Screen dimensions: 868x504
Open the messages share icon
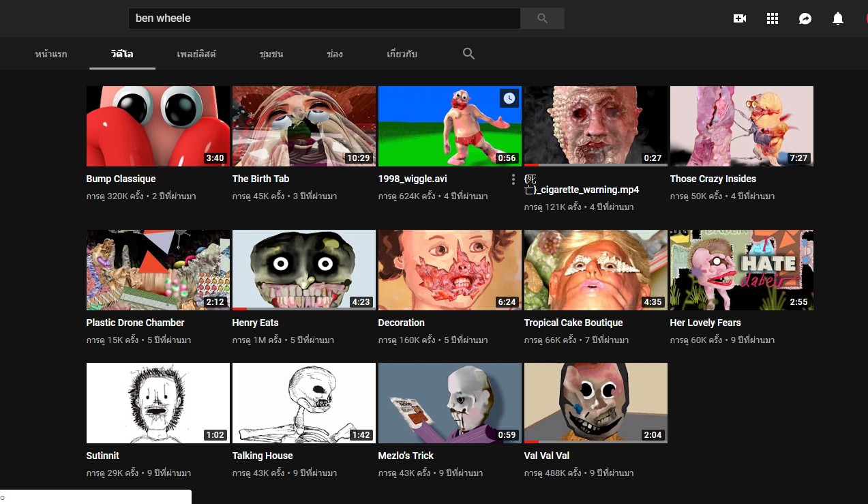point(805,19)
